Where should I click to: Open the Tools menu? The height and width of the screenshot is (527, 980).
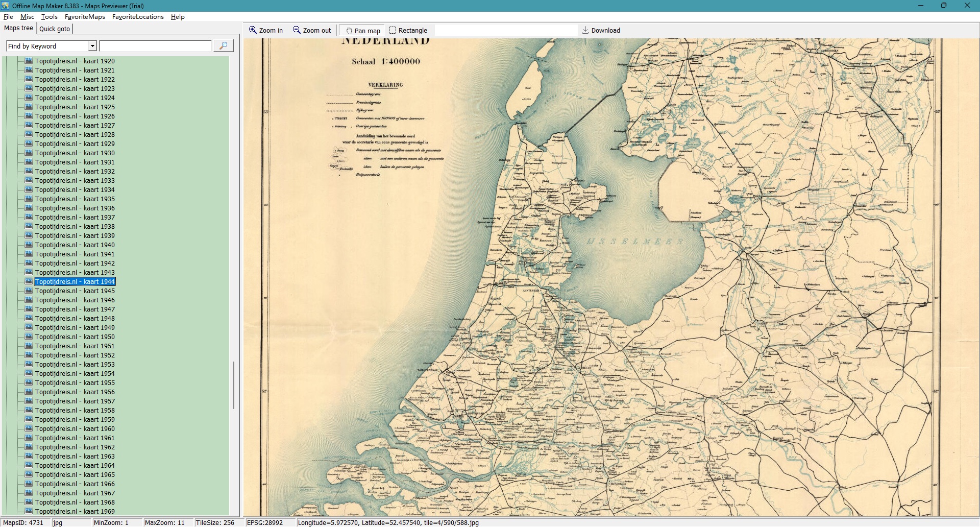(49, 17)
